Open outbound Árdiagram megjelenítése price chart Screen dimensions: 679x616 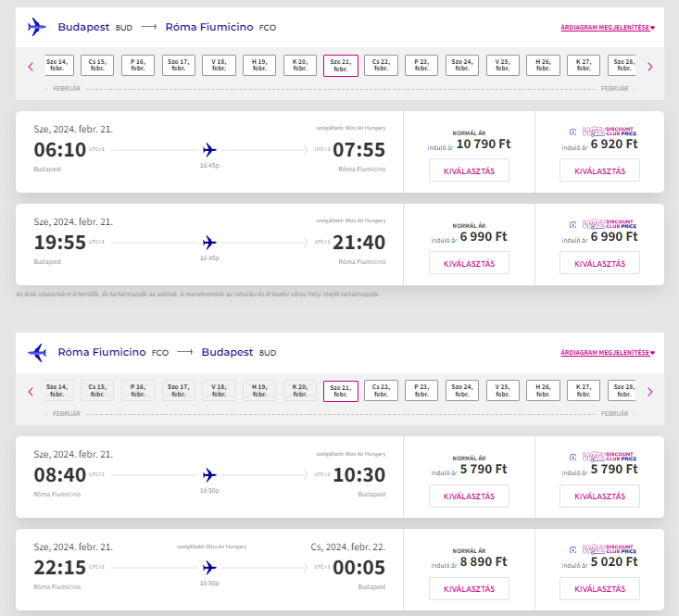click(x=608, y=28)
